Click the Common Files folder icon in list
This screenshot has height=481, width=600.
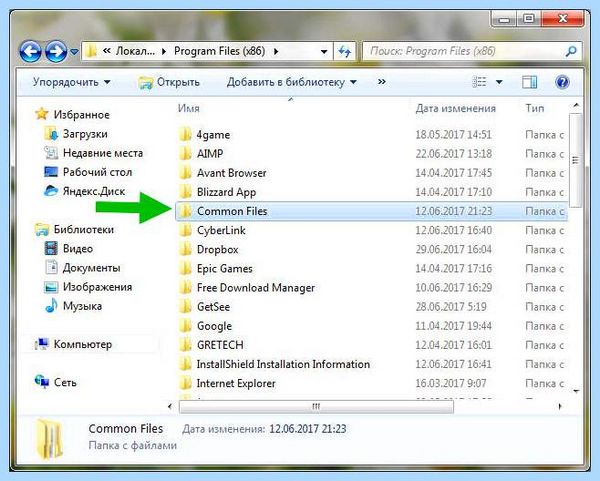point(186,211)
